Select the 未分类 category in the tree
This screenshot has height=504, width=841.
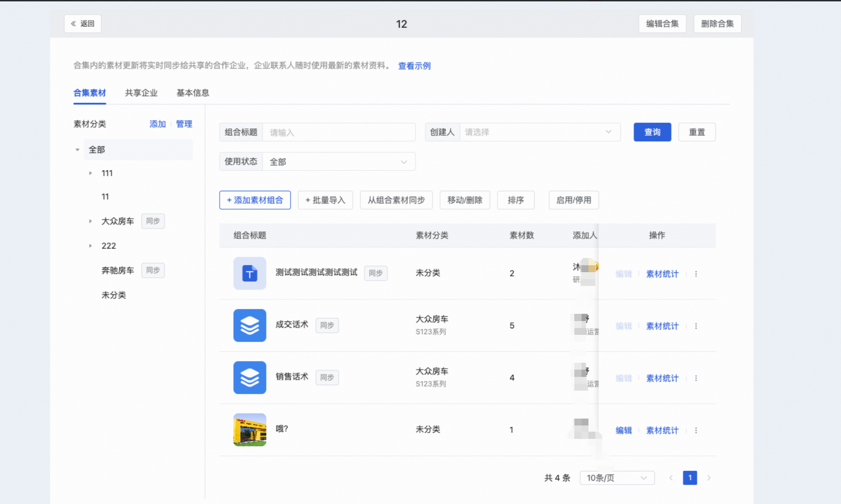pos(114,295)
